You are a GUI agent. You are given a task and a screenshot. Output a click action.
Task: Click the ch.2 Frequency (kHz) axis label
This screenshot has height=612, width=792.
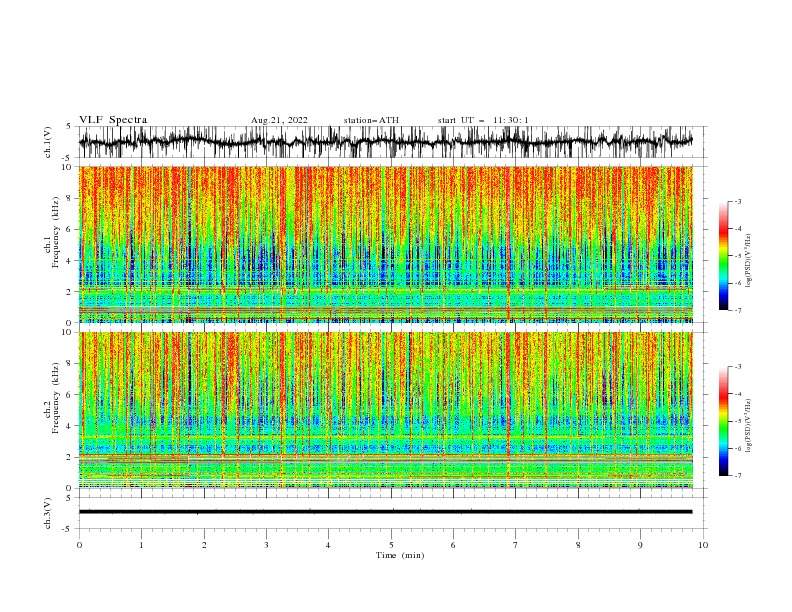coord(52,398)
